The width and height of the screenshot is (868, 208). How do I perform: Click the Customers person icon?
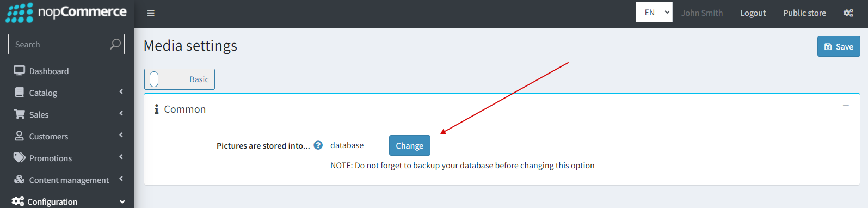click(x=20, y=136)
